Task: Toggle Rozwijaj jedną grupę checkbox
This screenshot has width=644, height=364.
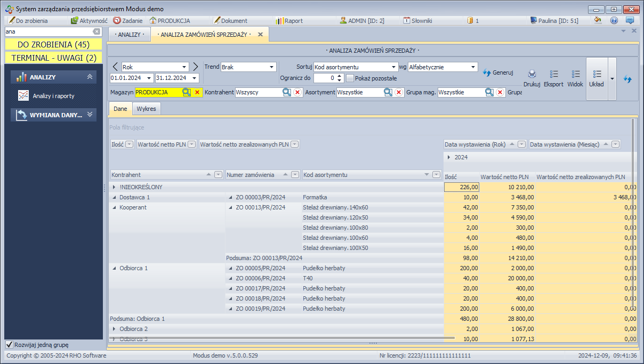Action: 9,344
